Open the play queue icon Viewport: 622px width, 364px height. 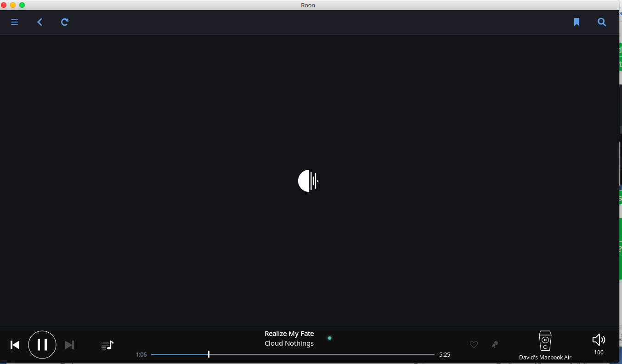coord(107,345)
